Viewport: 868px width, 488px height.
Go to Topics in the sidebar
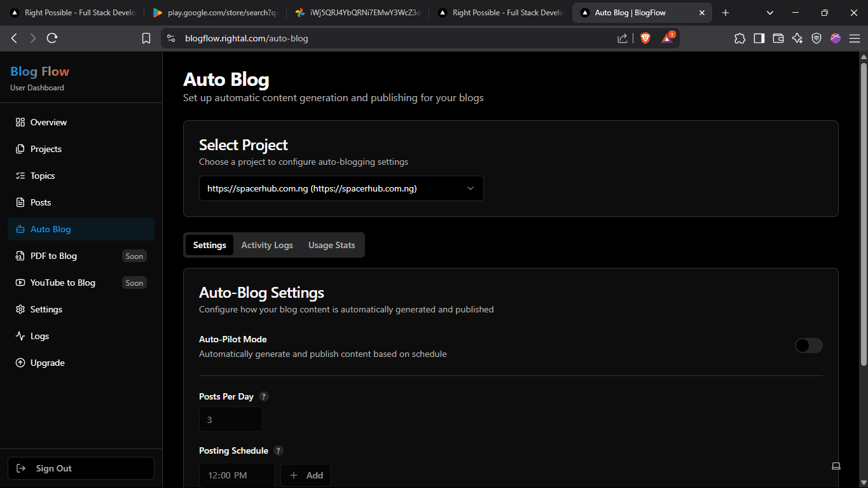[81, 176]
